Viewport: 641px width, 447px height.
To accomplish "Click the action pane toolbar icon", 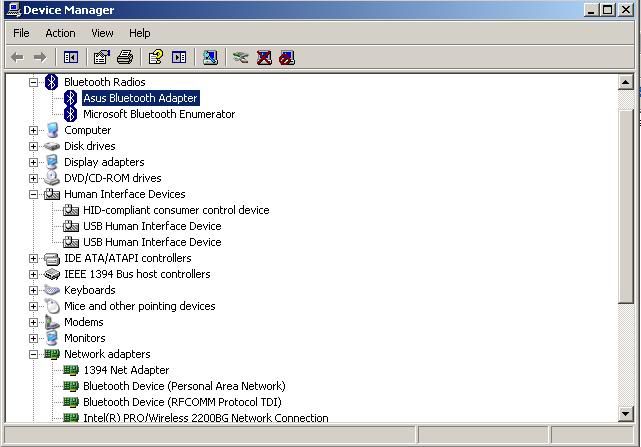I will click(x=179, y=57).
